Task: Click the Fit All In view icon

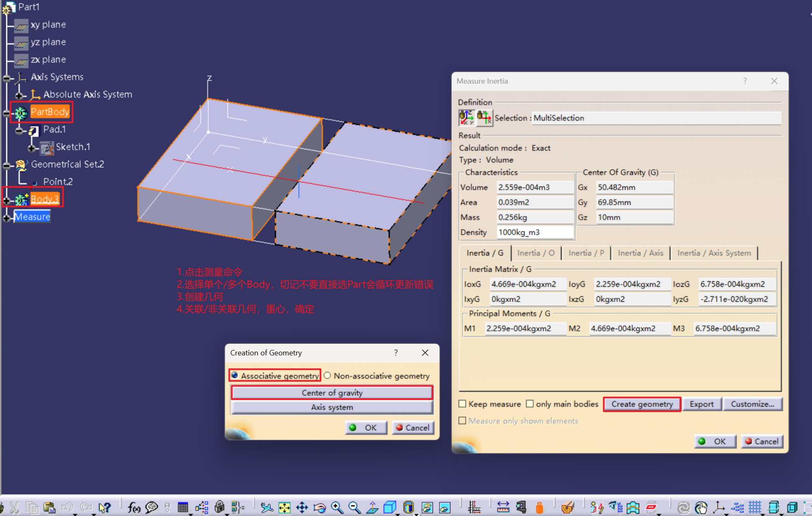Action: (285, 507)
